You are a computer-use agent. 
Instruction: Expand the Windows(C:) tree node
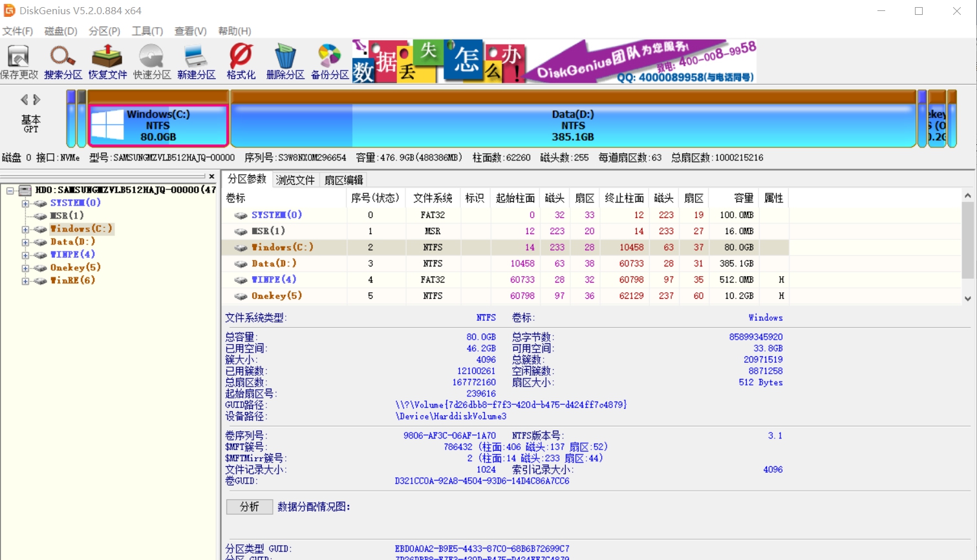click(x=25, y=229)
